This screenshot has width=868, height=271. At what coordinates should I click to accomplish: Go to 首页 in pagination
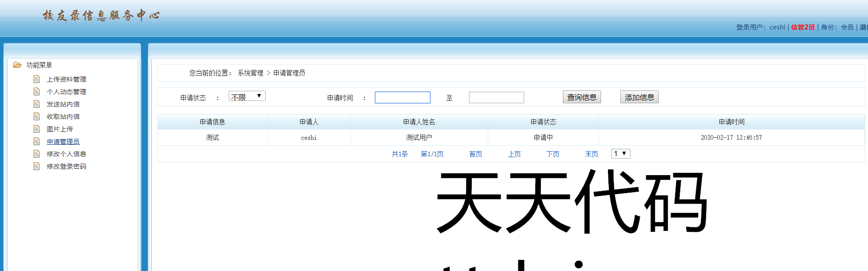tap(475, 154)
